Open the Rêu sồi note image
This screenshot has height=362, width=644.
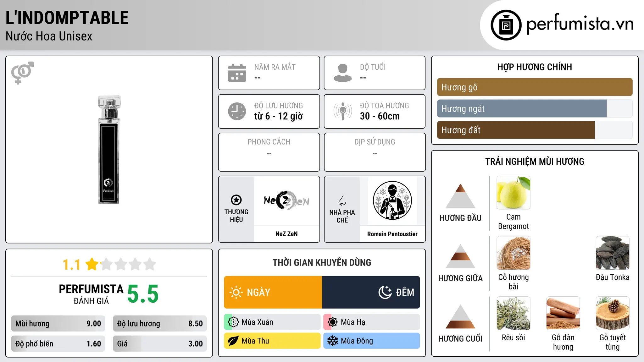pyautogui.click(x=514, y=313)
